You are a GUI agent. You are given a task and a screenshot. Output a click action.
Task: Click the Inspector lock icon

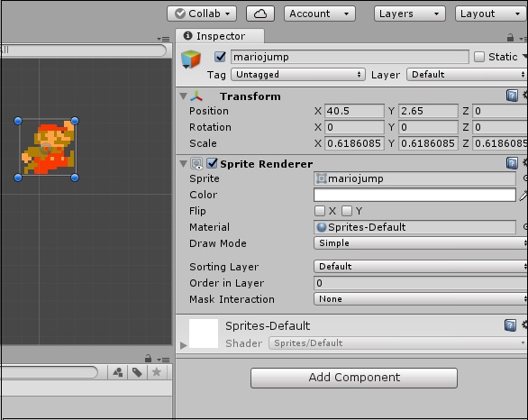(510, 37)
